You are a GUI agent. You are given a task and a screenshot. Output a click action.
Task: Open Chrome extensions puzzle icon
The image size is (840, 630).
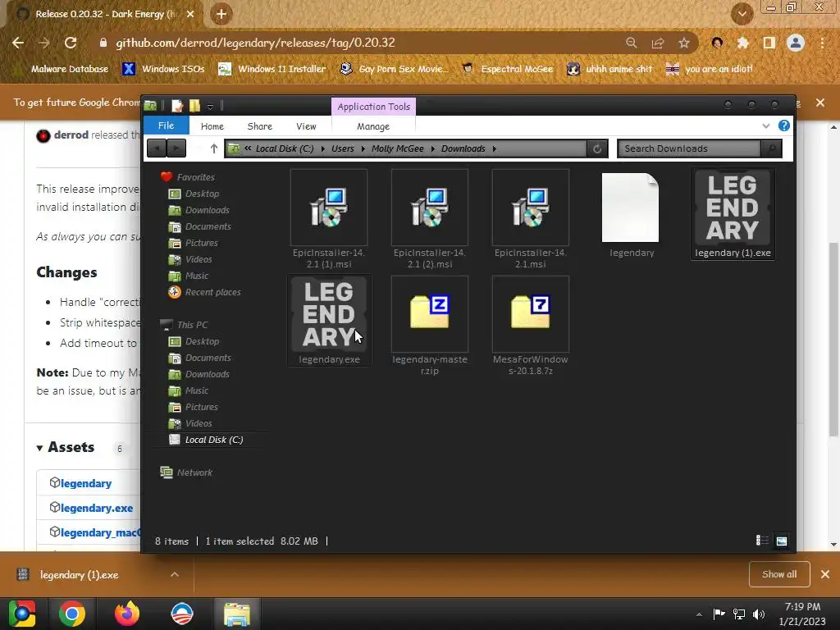[742, 43]
